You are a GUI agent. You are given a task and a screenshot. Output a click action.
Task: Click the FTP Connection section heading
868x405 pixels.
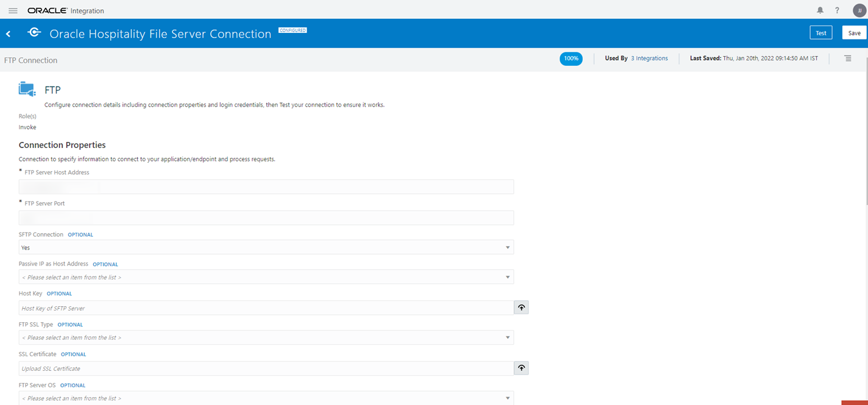click(x=30, y=60)
